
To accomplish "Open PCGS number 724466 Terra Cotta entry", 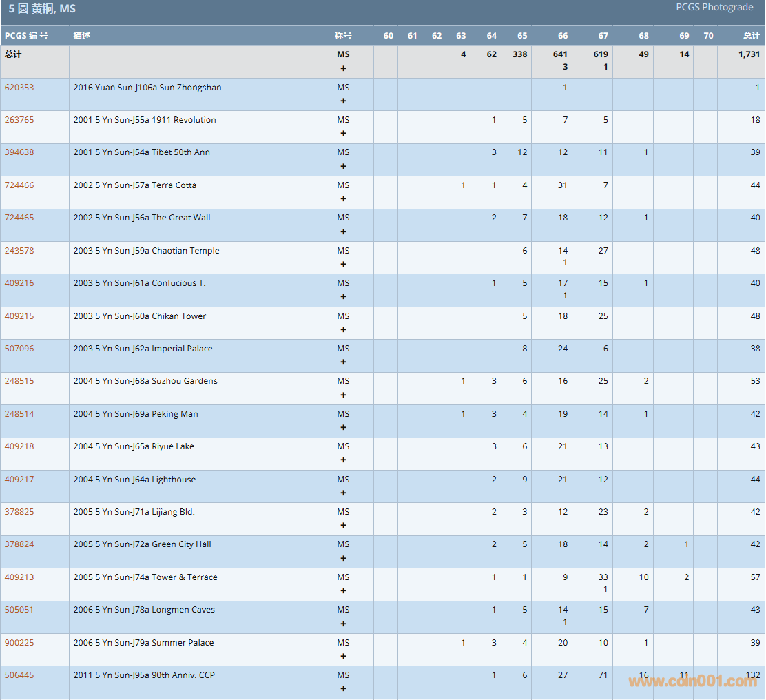I will pyautogui.click(x=19, y=185).
